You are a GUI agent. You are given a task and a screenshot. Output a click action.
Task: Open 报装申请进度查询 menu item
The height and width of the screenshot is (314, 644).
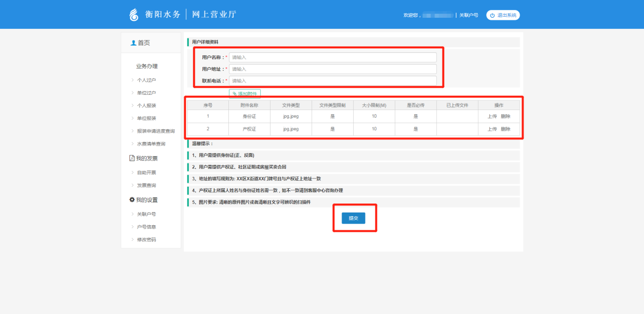click(x=155, y=131)
